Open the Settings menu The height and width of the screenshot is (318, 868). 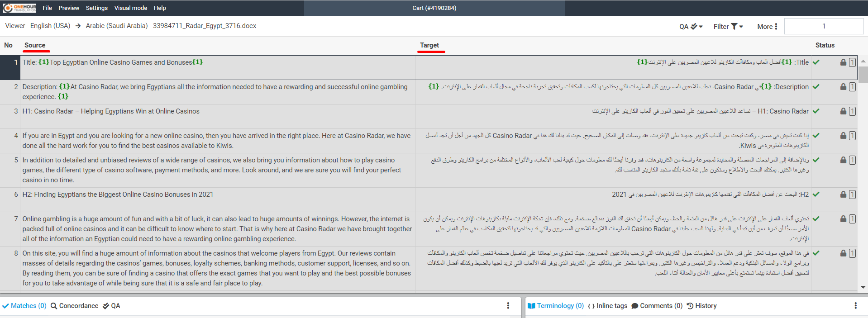(97, 8)
